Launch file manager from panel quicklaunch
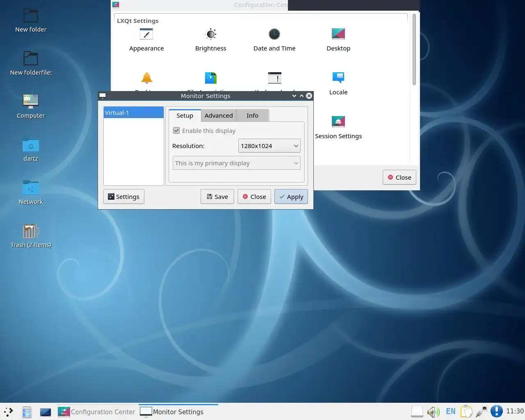The width and height of the screenshot is (525, 420). coord(27,412)
